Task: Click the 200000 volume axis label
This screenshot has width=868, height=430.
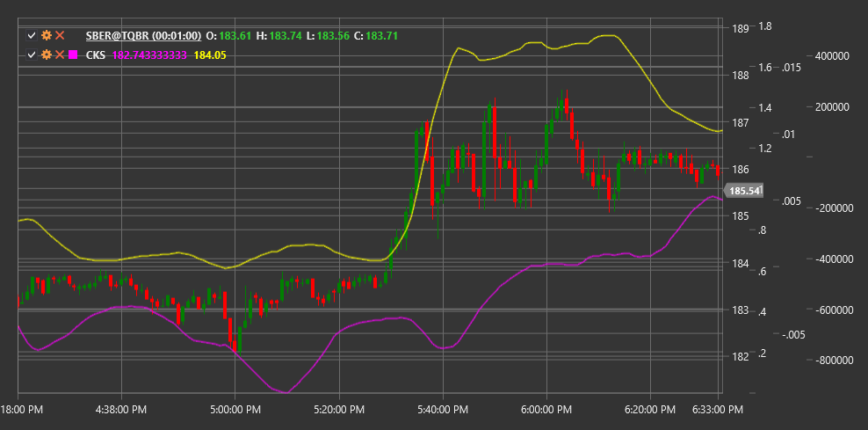Action: pyautogui.click(x=833, y=107)
